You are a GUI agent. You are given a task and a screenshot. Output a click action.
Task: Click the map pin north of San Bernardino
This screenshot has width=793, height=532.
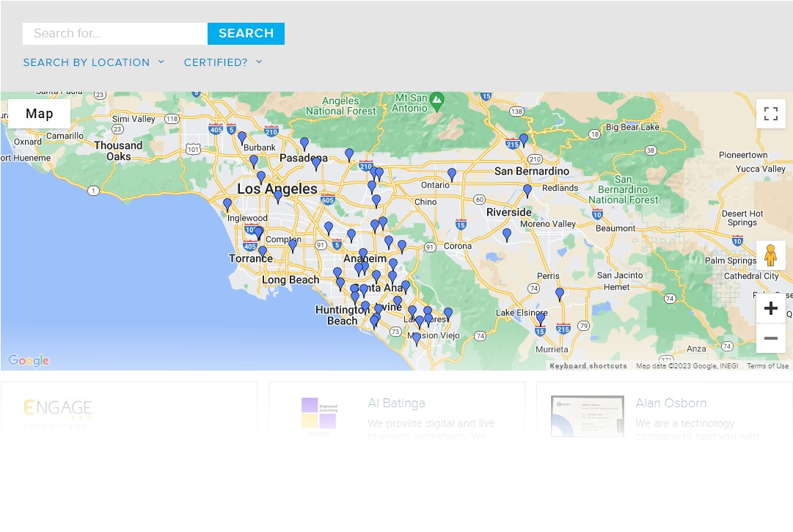pyautogui.click(x=524, y=139)
